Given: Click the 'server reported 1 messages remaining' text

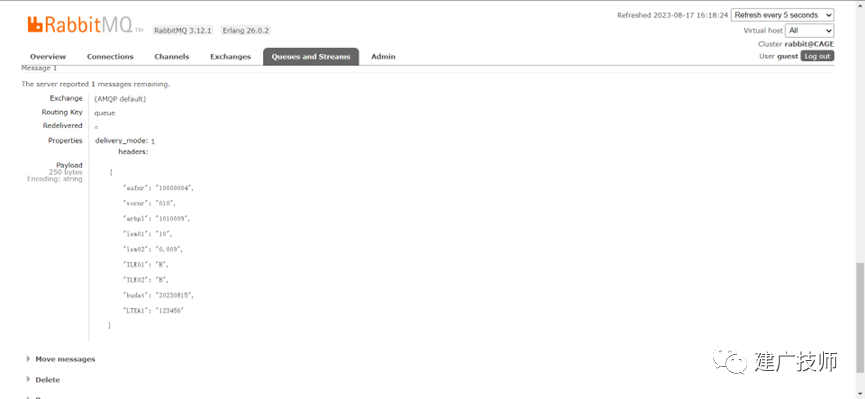Looking at the screenshot, I should [x=95, y=84].
